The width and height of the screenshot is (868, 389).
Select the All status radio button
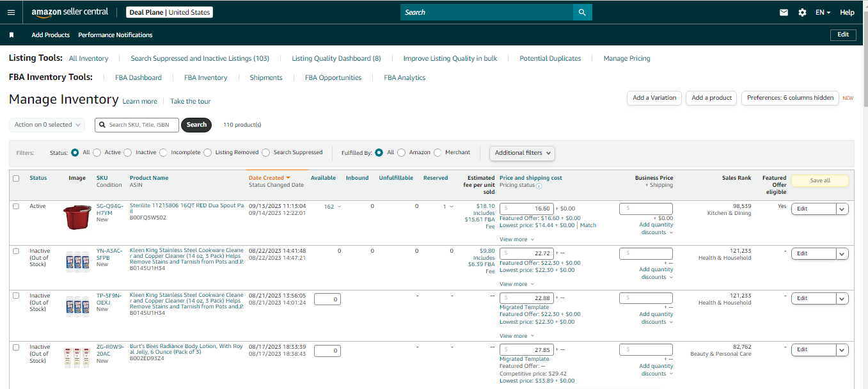(x=75, y=152)
